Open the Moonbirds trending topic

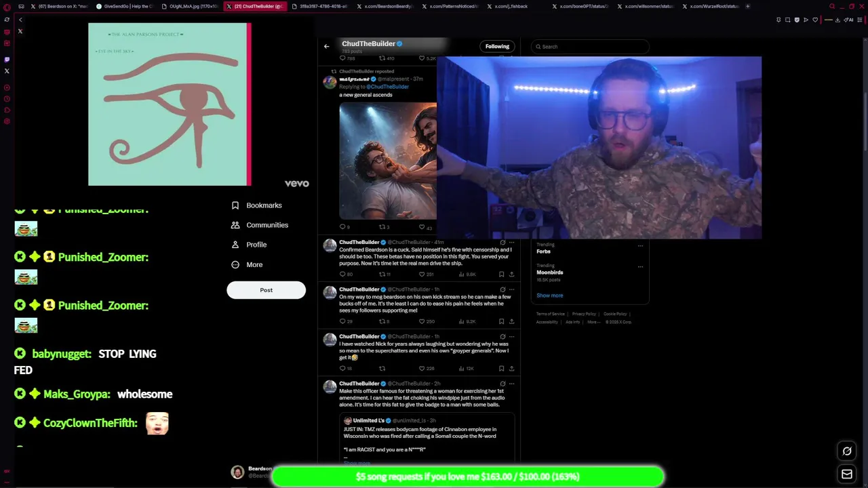550,272
